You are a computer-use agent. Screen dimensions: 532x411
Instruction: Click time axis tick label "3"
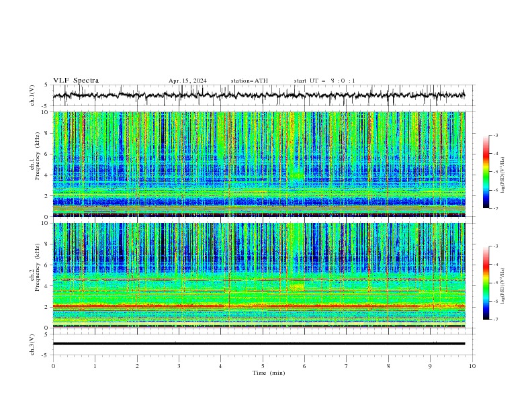tap(179, 366)
